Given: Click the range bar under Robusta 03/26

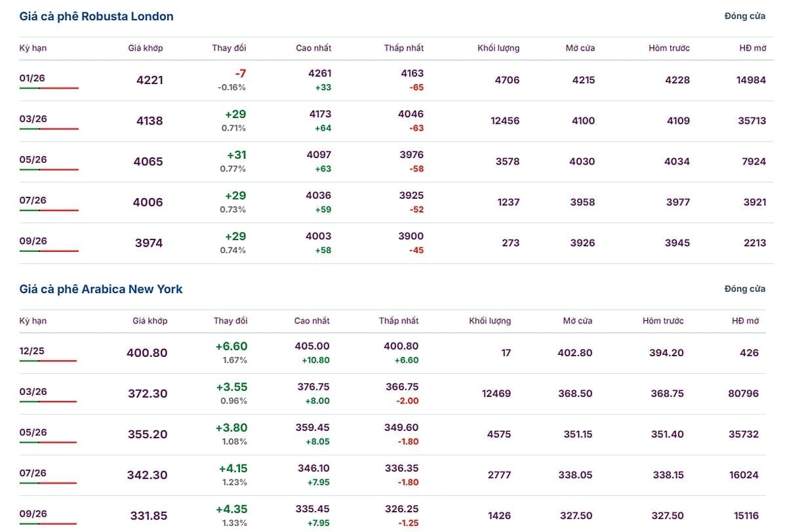Looking at the screenshot, I should [49, 129].
